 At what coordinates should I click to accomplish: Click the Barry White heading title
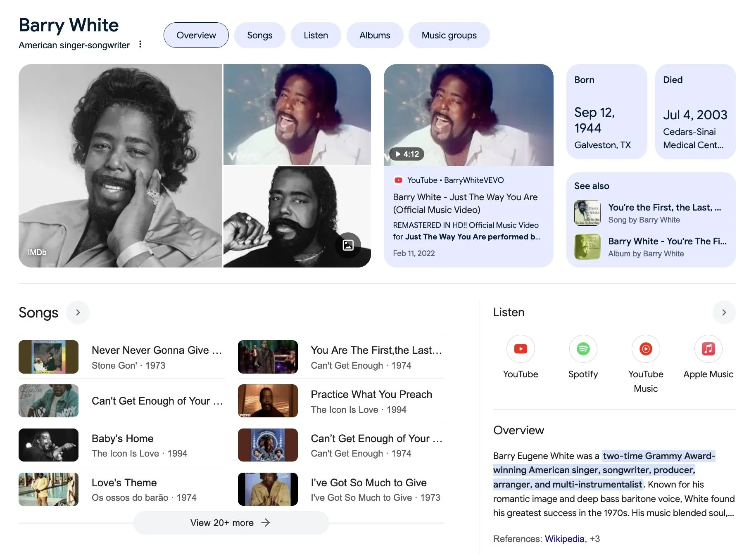pyautogui.click(x=69, y=25)
